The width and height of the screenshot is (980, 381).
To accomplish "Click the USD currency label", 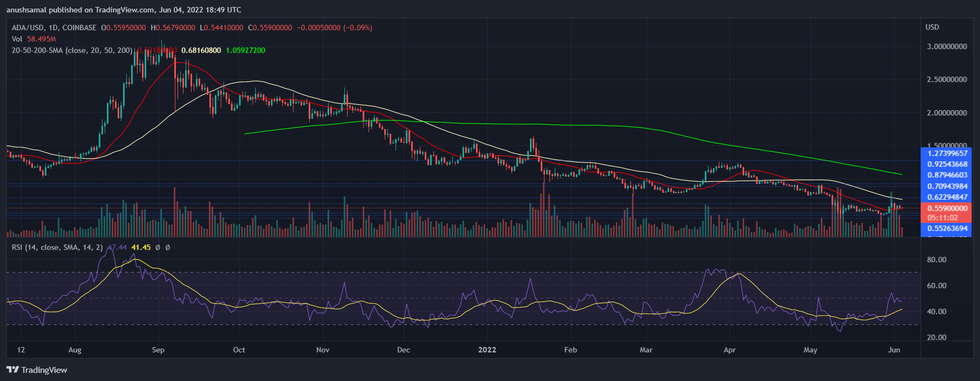I will (x=932, y=27).
